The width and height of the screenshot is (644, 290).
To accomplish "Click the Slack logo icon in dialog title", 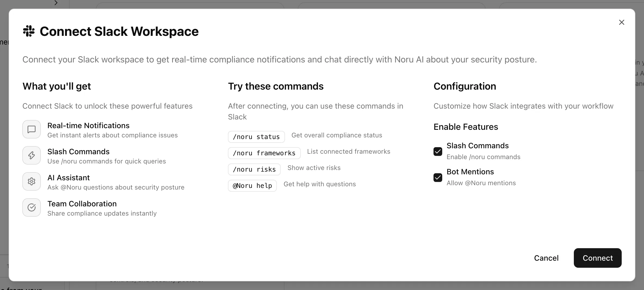I will [x=29, y=31].
